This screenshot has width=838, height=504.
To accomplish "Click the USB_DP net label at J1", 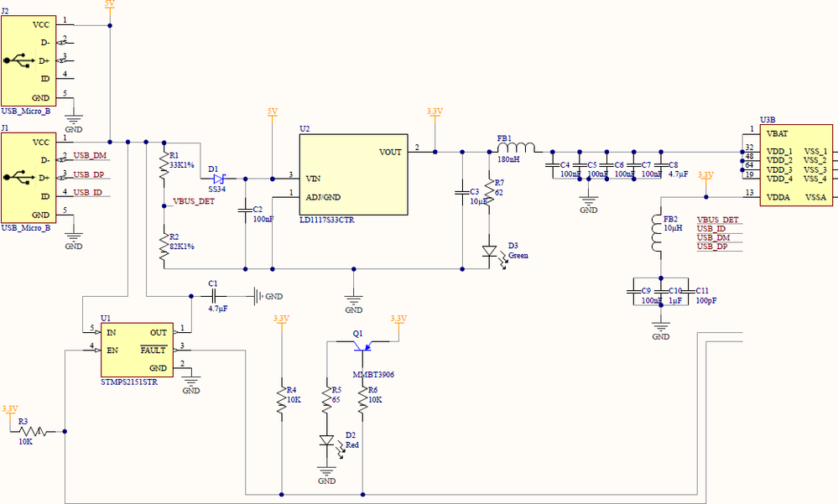I will point(89,174).
